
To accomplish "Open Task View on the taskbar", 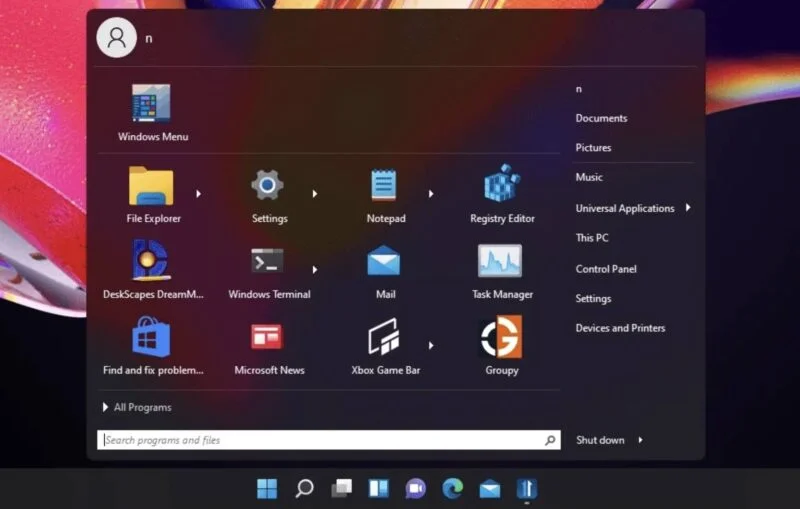I will [x=341, y=489].
